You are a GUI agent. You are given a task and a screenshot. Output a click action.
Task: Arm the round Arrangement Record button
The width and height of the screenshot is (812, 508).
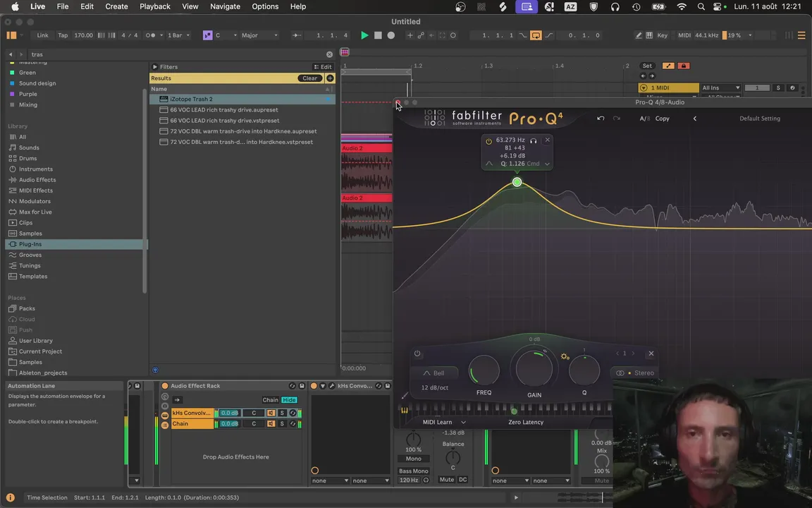coord(391,35)
